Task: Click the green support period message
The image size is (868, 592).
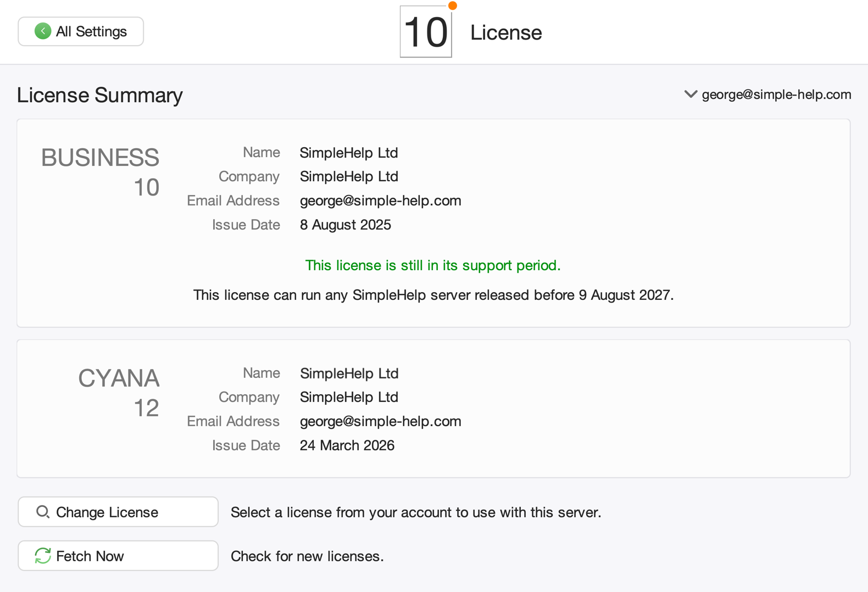Action: 433,265
